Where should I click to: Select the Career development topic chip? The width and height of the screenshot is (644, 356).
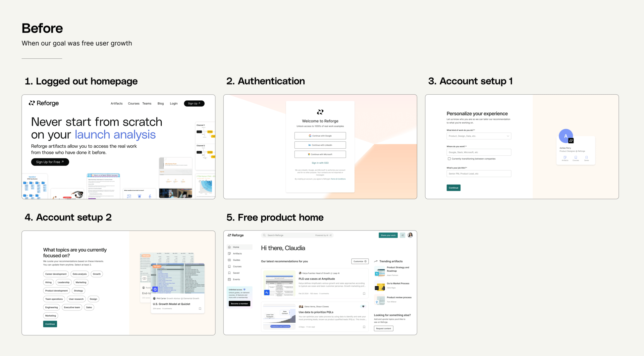tap(56, 274)
